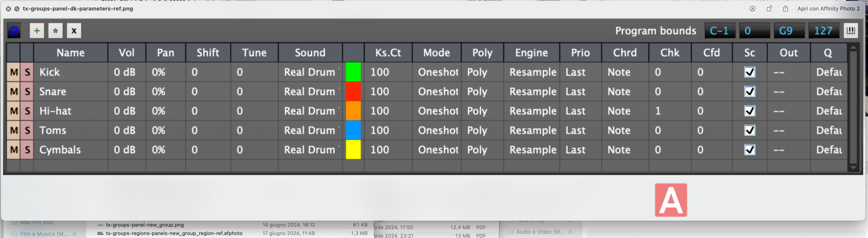Solo the Cymbals group
Viewport: 868px width, 238px height.
pyautogui.click(x=27, y=150)
